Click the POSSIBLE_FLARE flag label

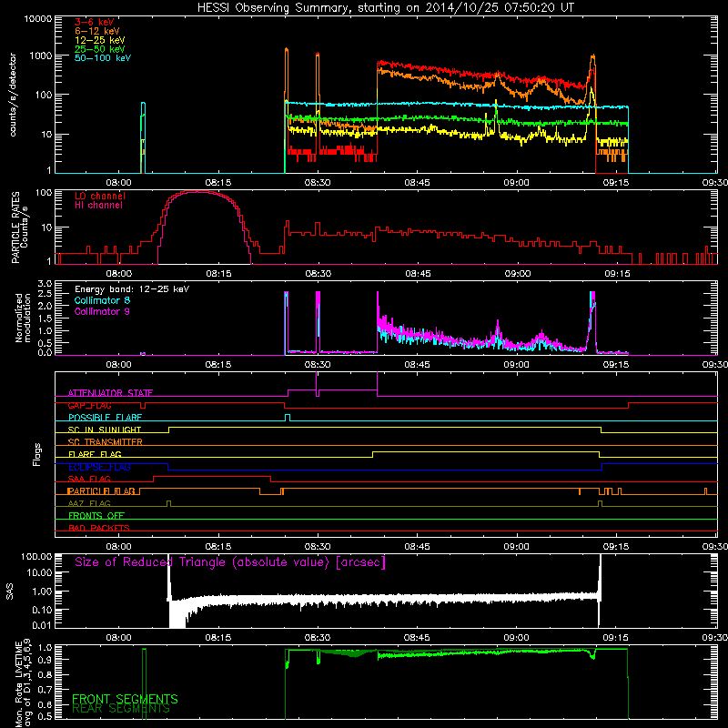coord(105,418)
